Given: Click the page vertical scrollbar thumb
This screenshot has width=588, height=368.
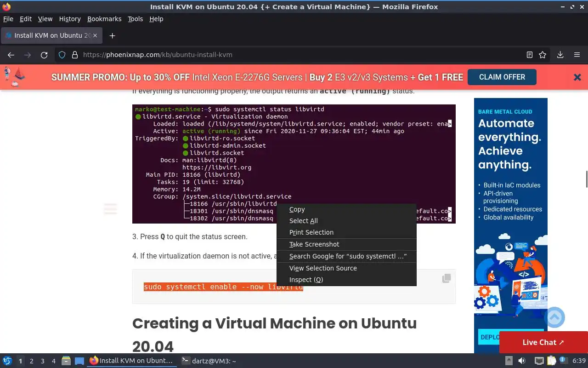Looking at the screenshot, I should (586, 179).
